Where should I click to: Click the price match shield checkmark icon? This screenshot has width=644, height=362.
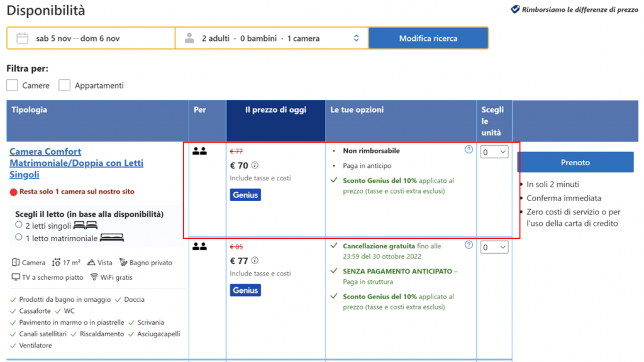514,9
